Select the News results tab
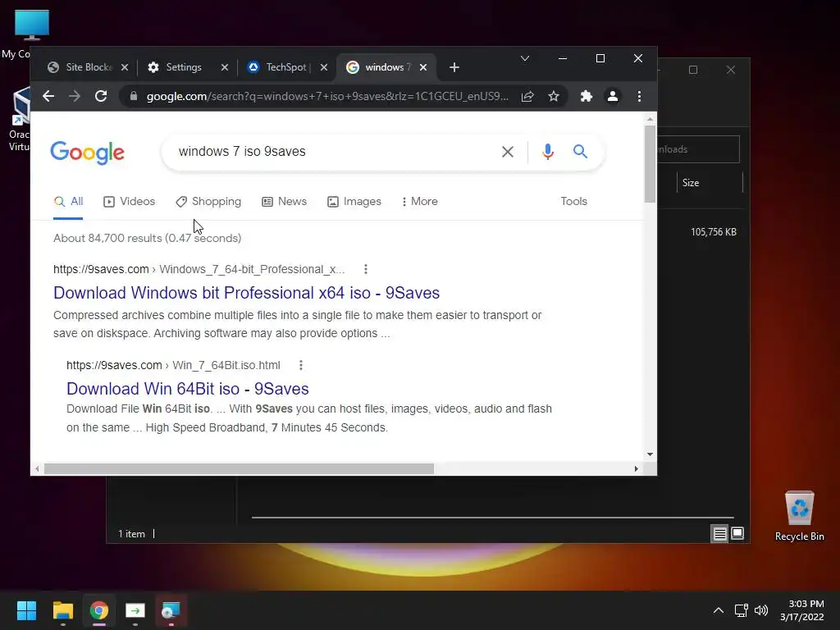Viewport: 840px width, 630px height. (284, 202)
